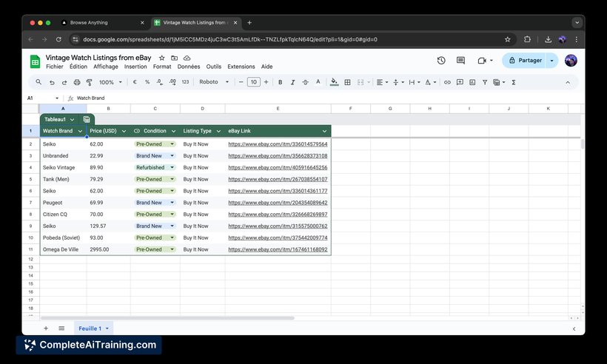Open the Price (USD) column dropdown
This screenshot has height=364, width=607.
click(x=124, y=131)
